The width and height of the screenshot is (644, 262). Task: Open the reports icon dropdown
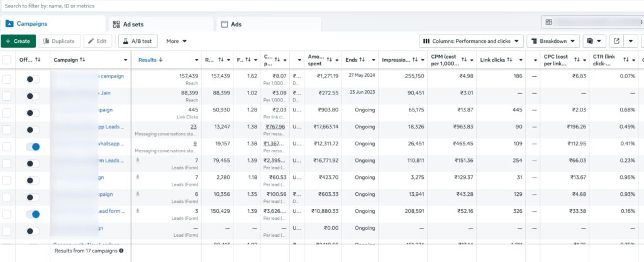click(x=594, y=41)
